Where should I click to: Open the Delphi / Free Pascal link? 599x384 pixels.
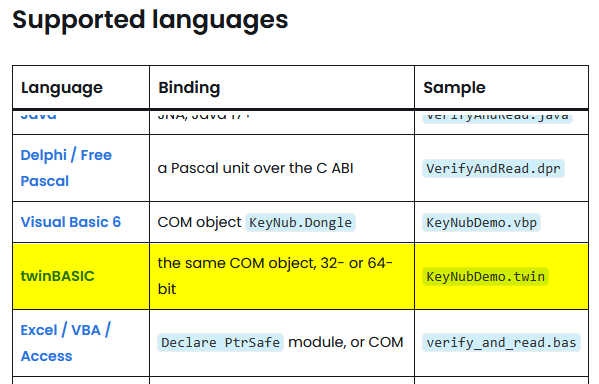(66, 168)
